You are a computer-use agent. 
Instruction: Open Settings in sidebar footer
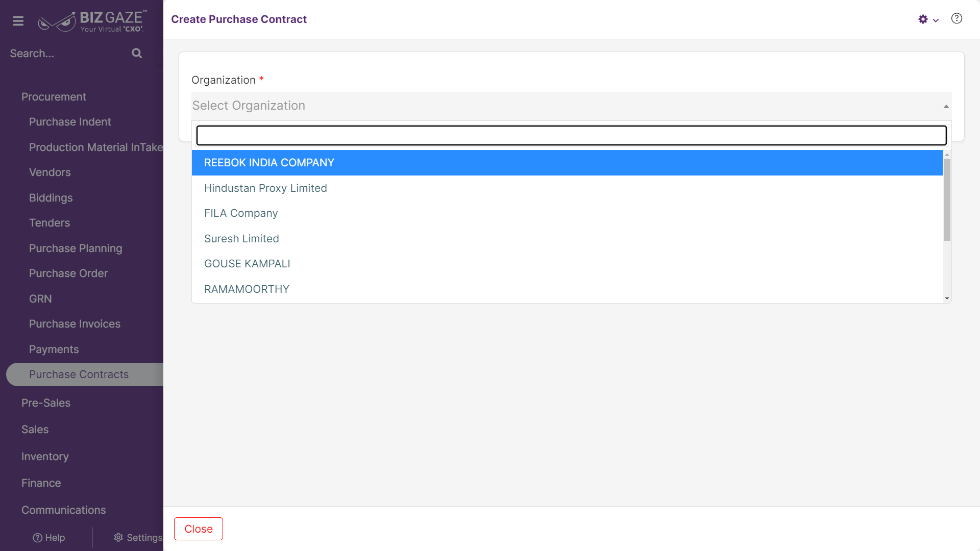coord(138,538)
